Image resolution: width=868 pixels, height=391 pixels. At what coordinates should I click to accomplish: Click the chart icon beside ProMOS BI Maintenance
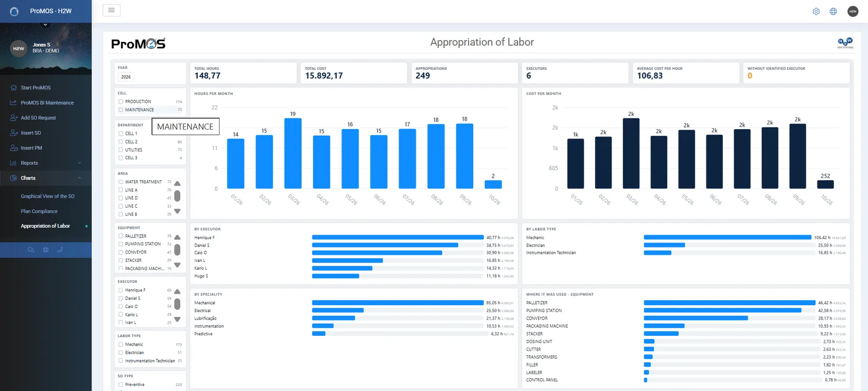pos(13,103)
